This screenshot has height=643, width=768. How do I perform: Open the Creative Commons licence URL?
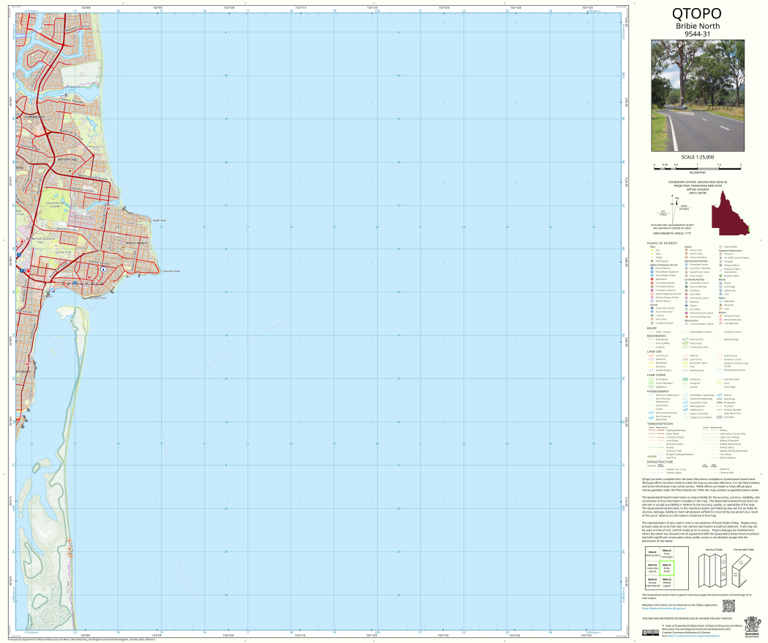[694, 636]
